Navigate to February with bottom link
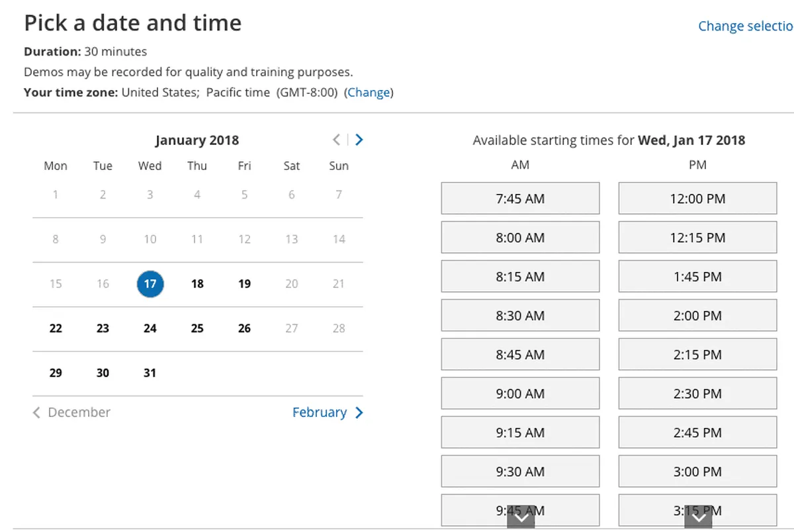This screenshot has width=794, height=532. (328, 412)
